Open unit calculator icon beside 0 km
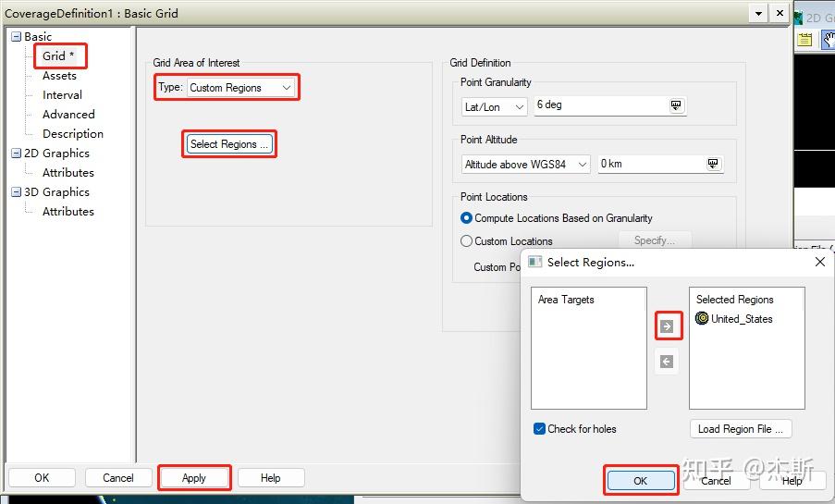Screen dimensions: 835x504 (713, 164)
